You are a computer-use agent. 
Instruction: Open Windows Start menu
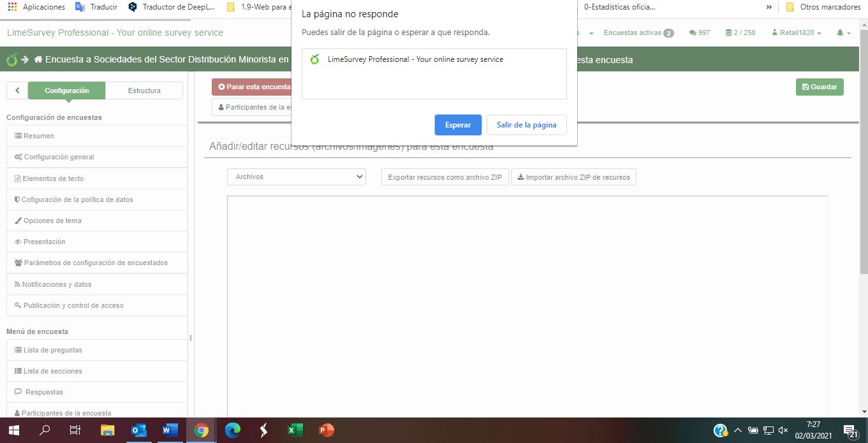pos(14,430)
